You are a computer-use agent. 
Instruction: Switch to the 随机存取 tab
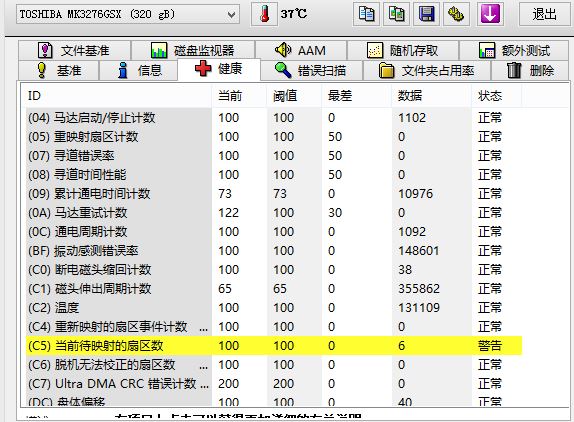click(403, 50)
